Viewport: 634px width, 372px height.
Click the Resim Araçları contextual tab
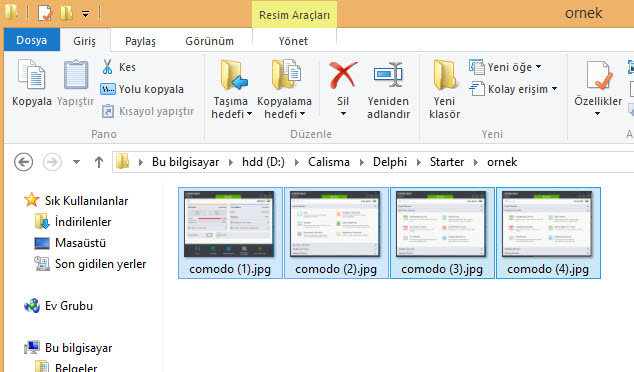pyautogui.click(x=294, y=15)
